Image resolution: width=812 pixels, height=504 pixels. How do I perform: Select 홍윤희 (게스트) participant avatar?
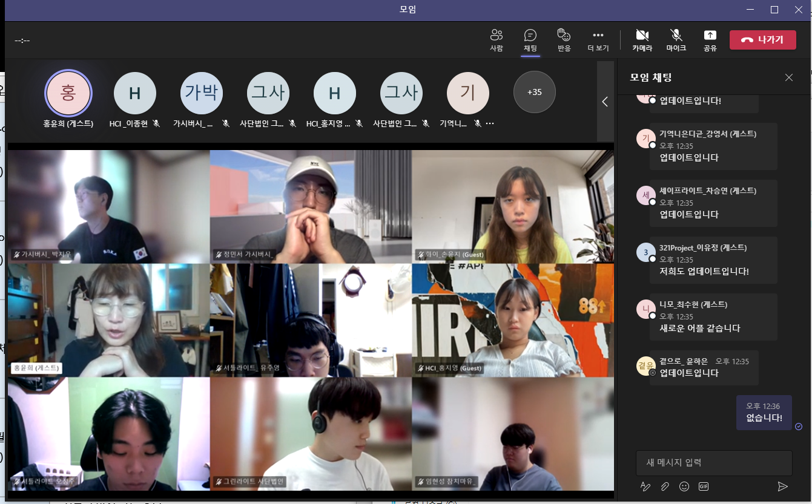[x=68, y=93]
